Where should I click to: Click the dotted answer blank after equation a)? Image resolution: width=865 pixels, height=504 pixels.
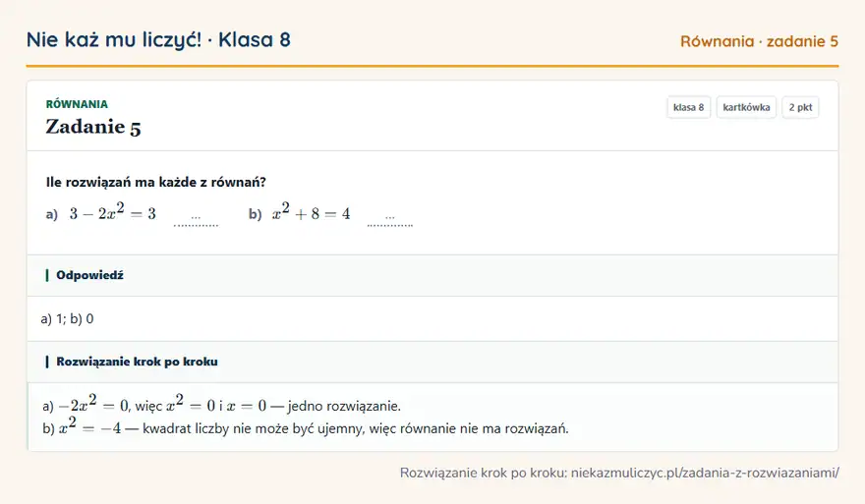tap(196, 221)
